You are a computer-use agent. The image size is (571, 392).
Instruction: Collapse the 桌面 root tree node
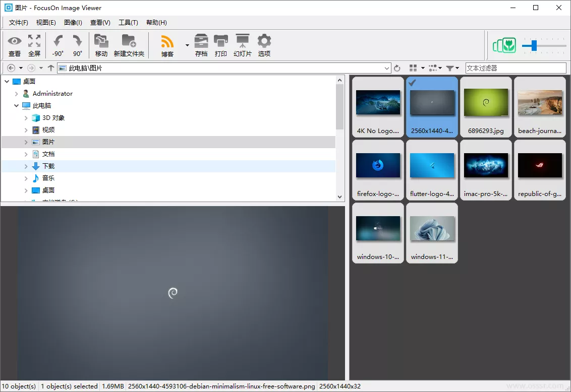coord(7,82)
